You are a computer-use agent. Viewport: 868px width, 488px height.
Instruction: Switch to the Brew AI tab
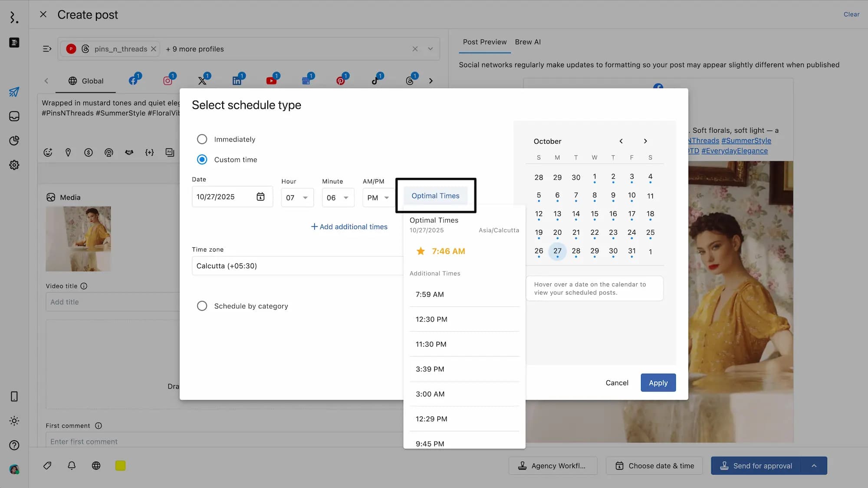click(x=527, y=42)
